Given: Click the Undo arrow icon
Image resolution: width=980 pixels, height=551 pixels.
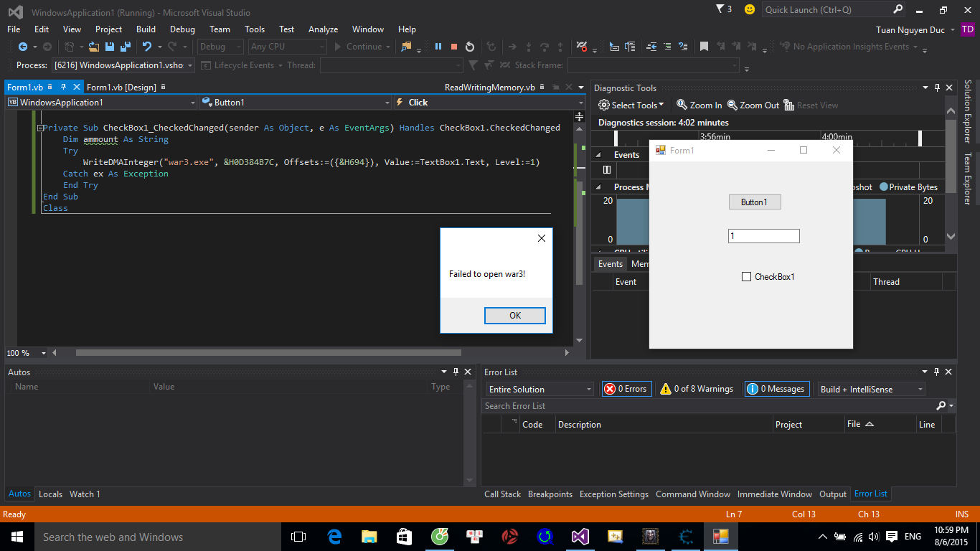Looking at the screenshot, I should point(147,47).
